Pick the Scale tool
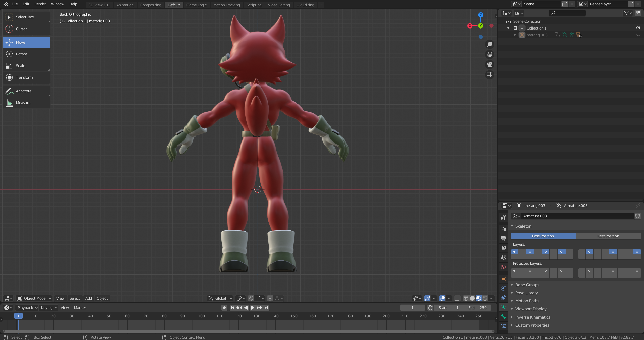 coord(26,66)
